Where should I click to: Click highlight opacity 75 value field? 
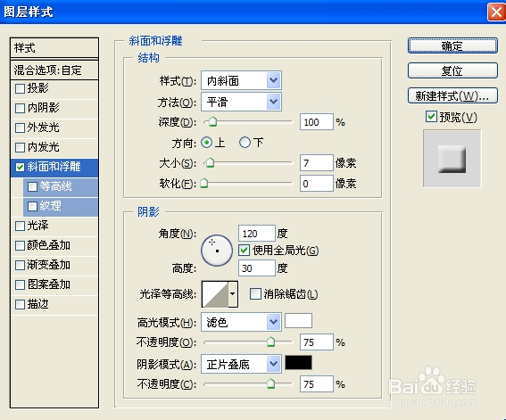[x=316, y=342]
